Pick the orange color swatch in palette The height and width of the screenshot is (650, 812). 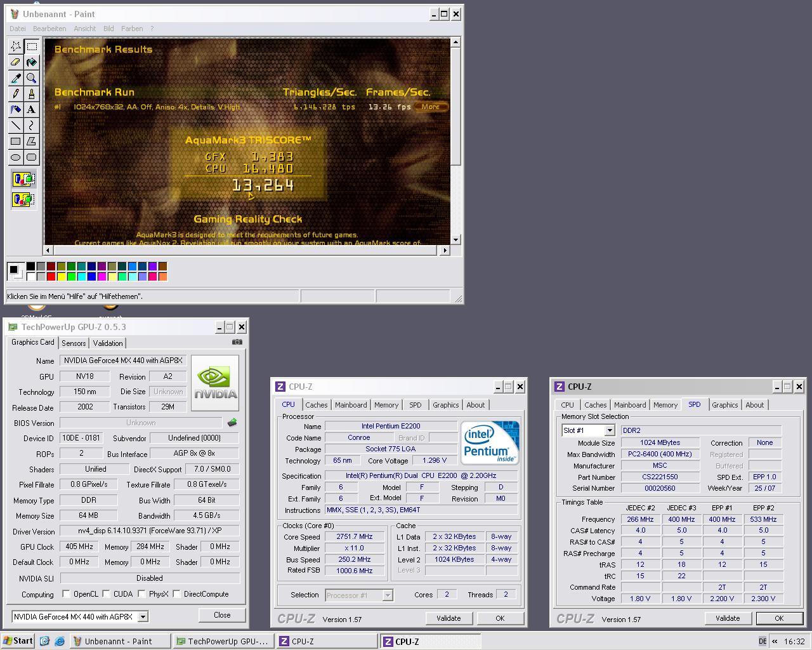162,277
